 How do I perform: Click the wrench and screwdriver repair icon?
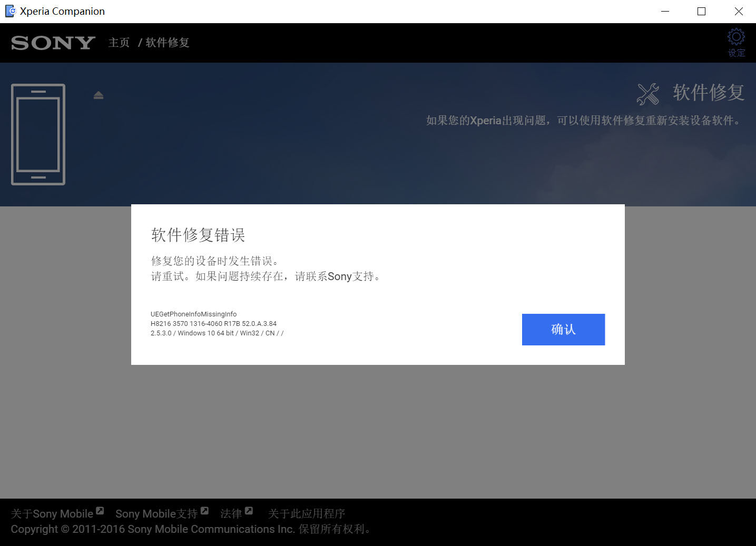[x=648, y=94]
